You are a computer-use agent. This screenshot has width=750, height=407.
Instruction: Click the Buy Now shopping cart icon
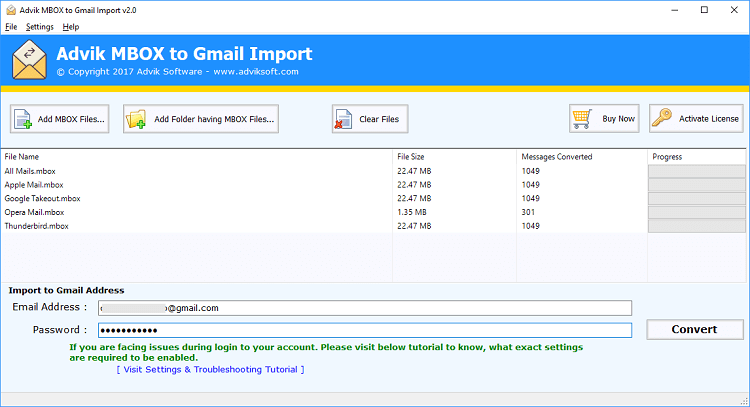(x=582, y=119)
